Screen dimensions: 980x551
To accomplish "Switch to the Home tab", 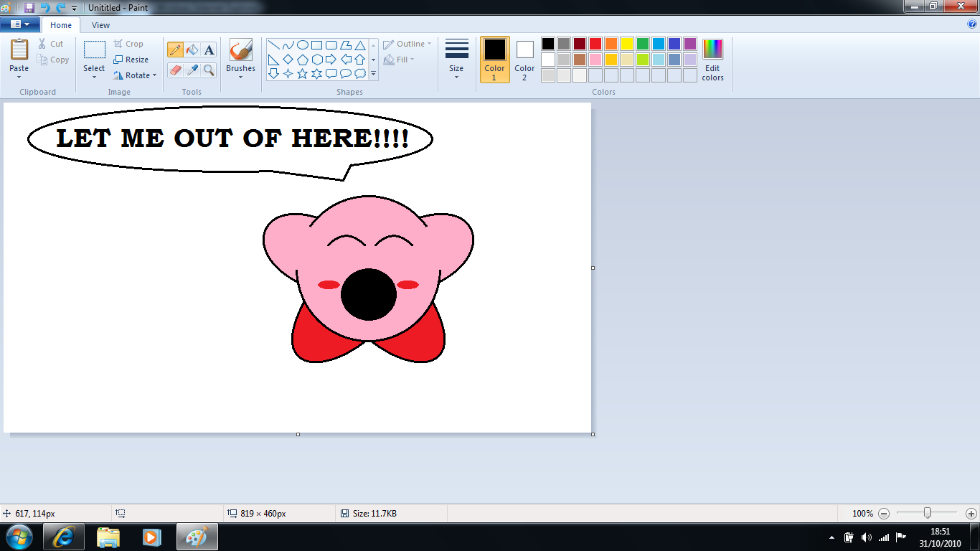I will tap(61, 25).
